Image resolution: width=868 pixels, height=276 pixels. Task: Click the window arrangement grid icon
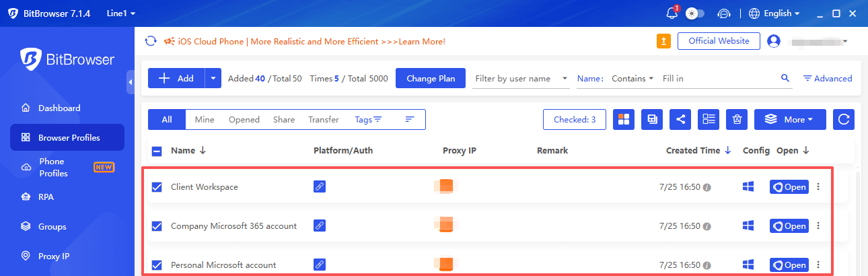click(624, 120)
